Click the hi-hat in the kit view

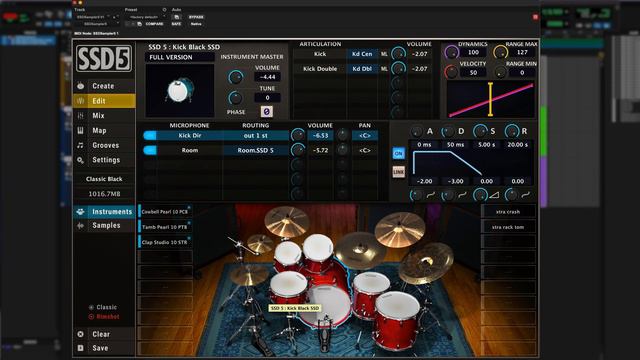(x=248, y=276)
